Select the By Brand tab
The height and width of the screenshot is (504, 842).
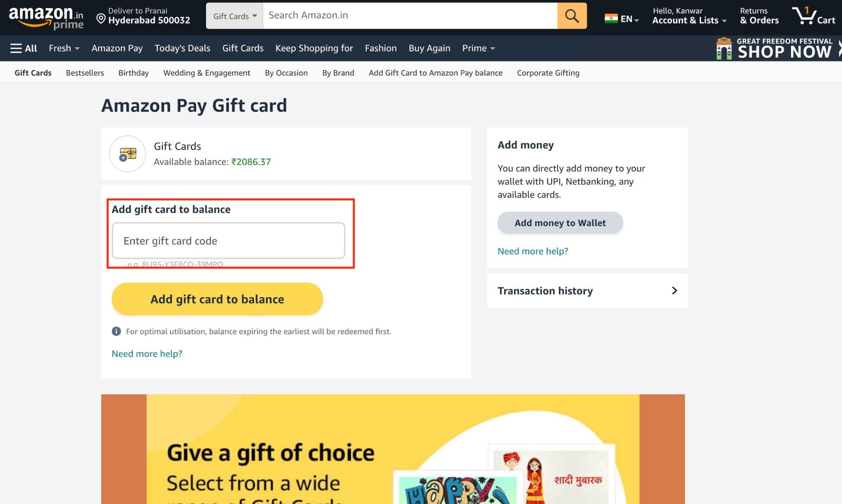pos(338,73)
